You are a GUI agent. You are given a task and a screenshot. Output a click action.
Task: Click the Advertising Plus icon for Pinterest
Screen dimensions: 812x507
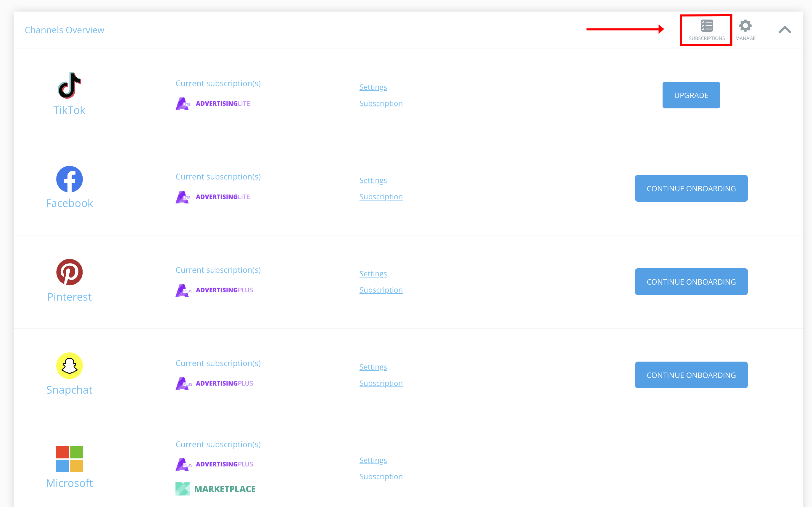point(183,290)
